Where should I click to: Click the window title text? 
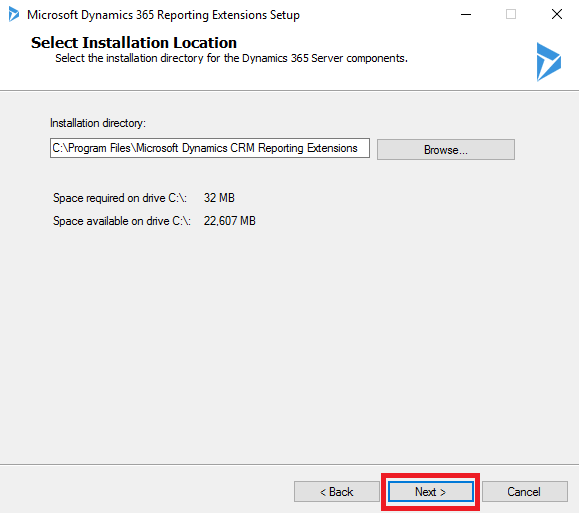point(163,15)
